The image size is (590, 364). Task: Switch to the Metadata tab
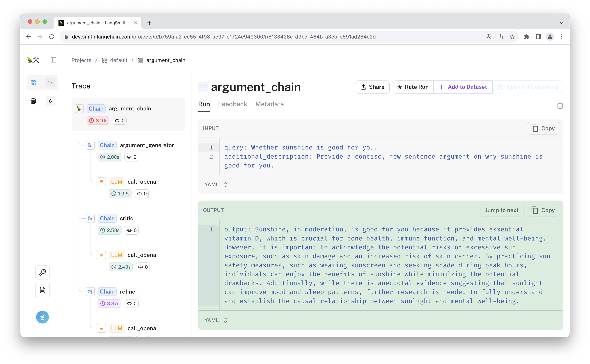click(269, 104)
